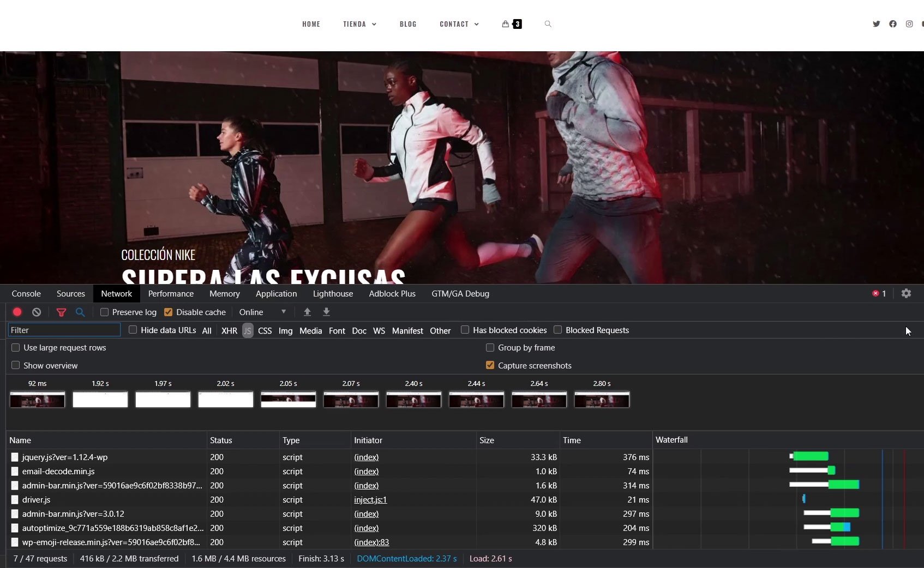The image size is (924, 568).
Task: Click file icon of email-decode.min.js row
Action: coord(15,472)
